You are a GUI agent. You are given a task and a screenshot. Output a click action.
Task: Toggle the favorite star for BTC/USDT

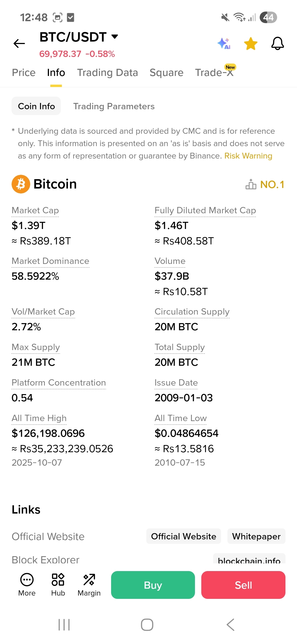pyautogui.click(x=251, y=43)
